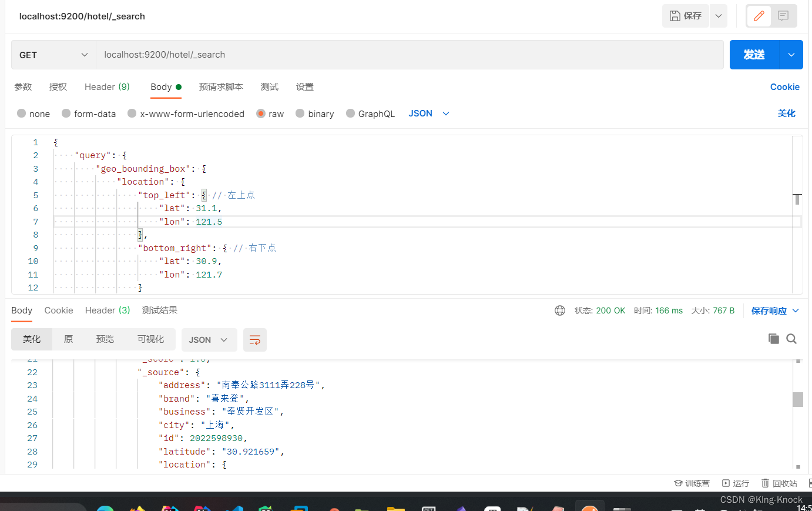
Task: Open the 授权 tab
Action: [x=58, y=87]
